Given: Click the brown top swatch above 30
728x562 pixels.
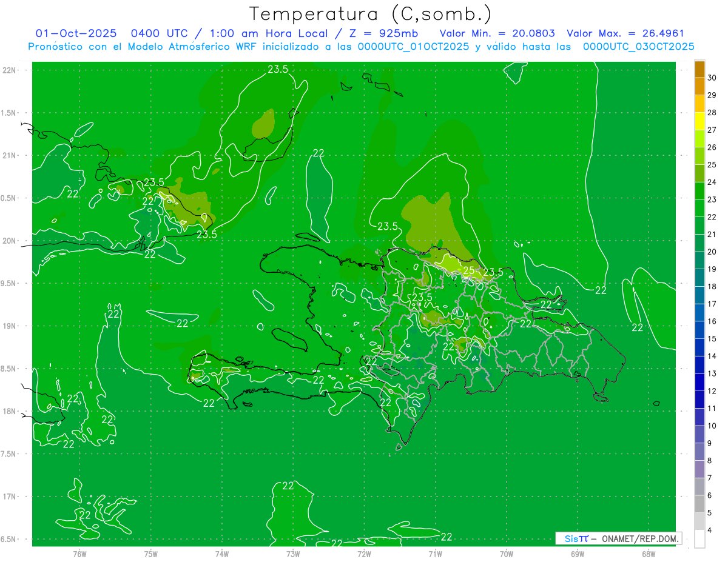Looking at the screenshot, I should (x=699, y=69).
